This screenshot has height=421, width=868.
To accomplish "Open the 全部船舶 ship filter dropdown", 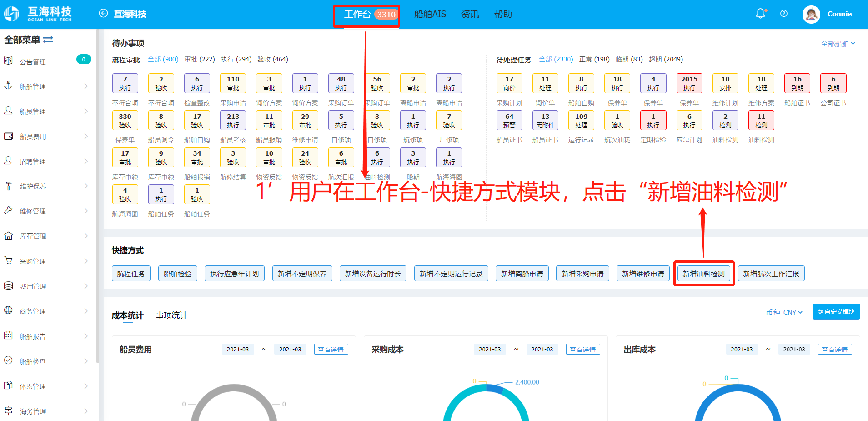I will click(838, 44).
